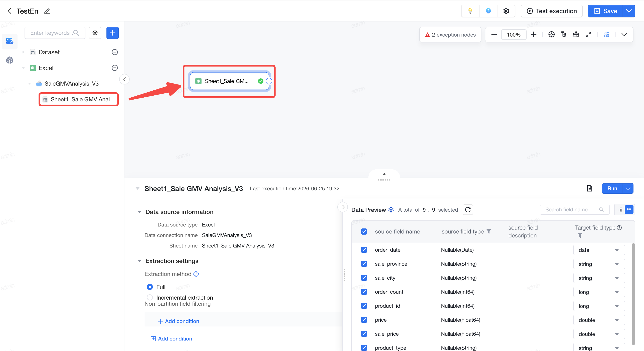The width and height of the screenshot is (644, 351).
Task: Refresh the Data Preview
Action: click(x=468, y=210)
